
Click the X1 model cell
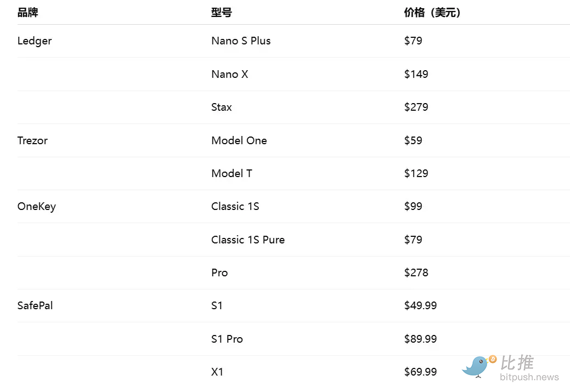217,372
